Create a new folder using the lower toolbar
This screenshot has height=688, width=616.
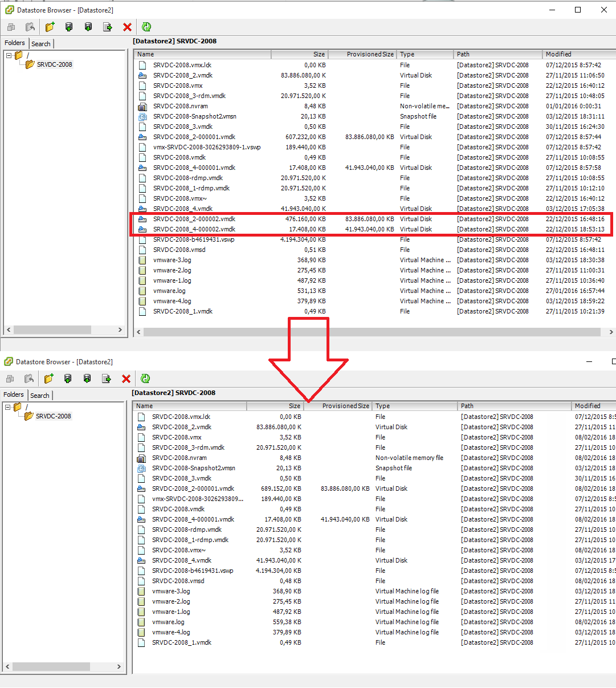(x=48, y=378)
